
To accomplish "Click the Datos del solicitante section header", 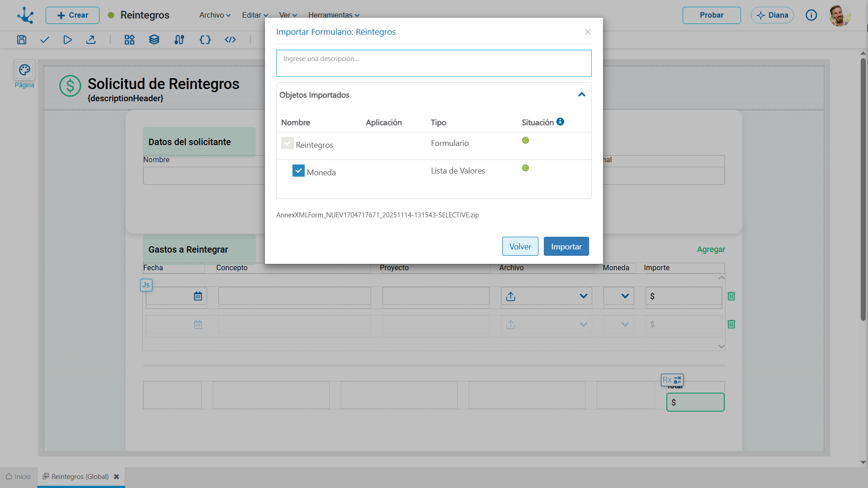I will pyautogui.click(x=199, y=142).
